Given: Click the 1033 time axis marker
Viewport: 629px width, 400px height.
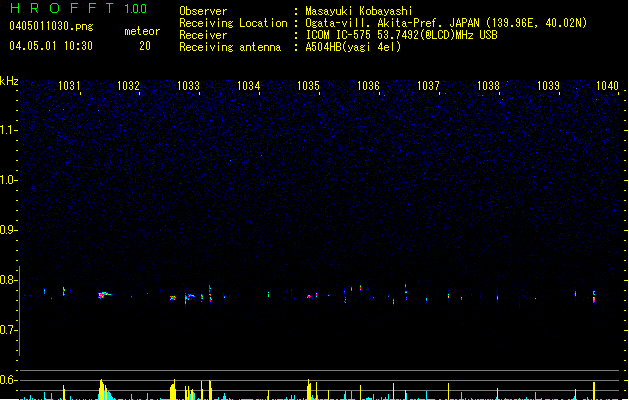Looking at the screenshot, I should (188, 85).
